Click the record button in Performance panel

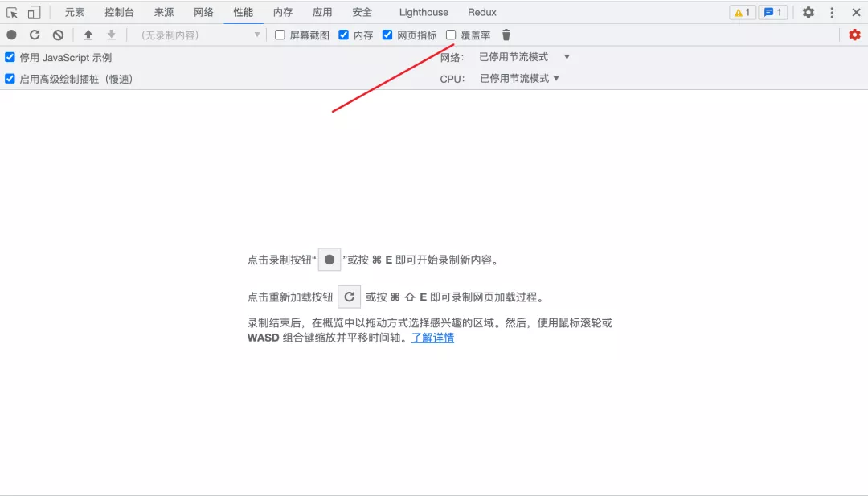click(x=10, y=35)
